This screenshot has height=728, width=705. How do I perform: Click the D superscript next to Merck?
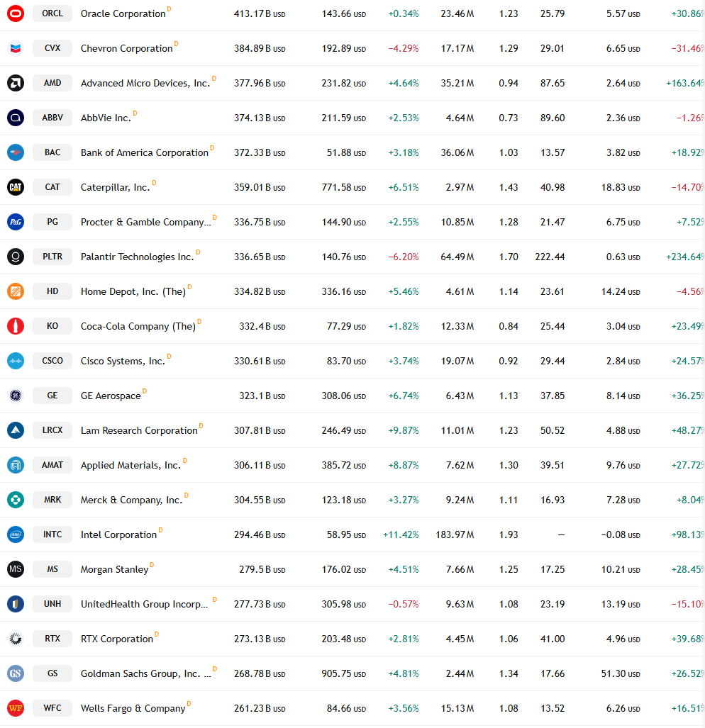pyautogui.click(x=187, y=495)
